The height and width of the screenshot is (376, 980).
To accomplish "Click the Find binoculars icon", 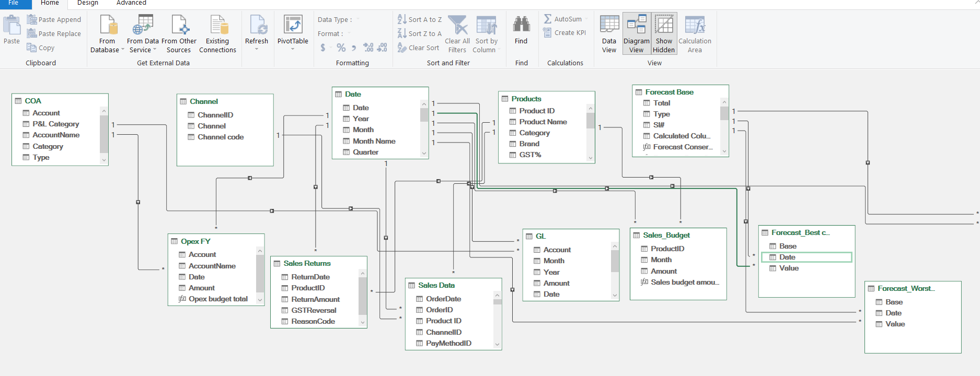I will click(x=521, y=25).
